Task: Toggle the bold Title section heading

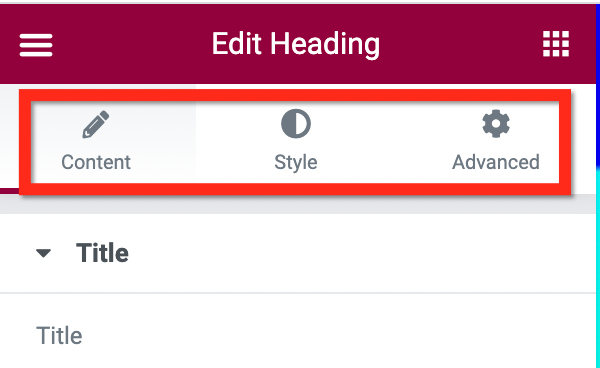Action: (102, 253)
